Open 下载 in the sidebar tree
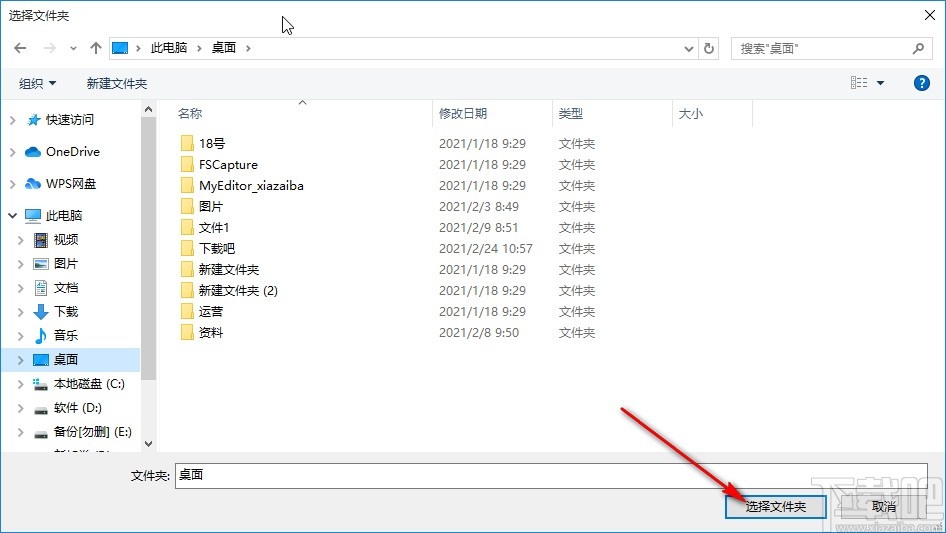 tap(65, 311)
